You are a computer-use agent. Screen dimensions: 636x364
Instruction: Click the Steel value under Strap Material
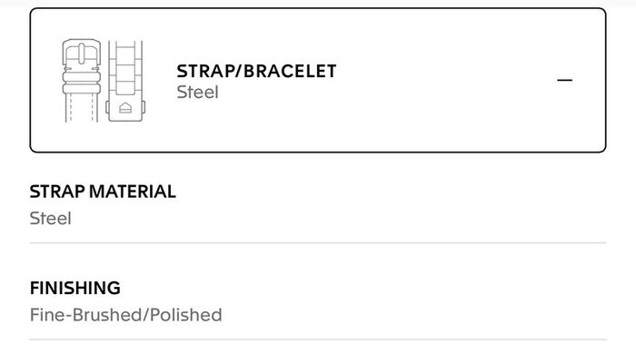(50, 219)
